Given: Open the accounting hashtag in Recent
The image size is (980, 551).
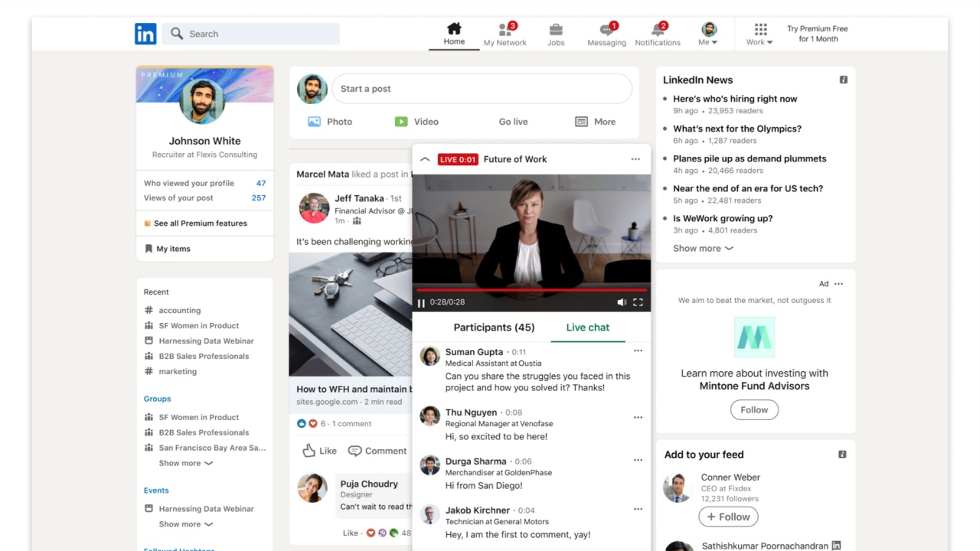Looking at the screenshot, I should (172, 311).
